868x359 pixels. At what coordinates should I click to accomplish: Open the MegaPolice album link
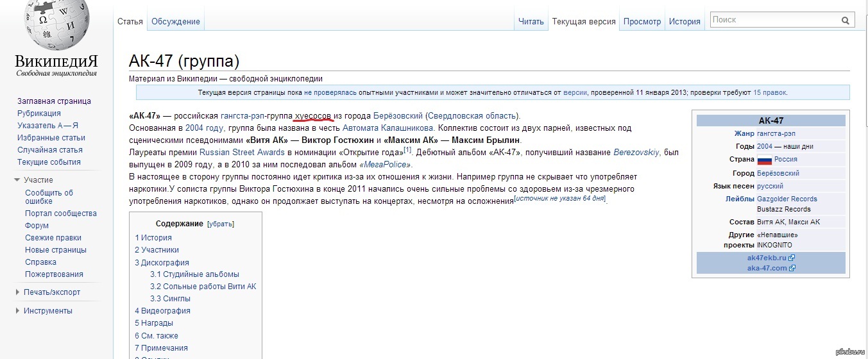[x=385, y=164]
